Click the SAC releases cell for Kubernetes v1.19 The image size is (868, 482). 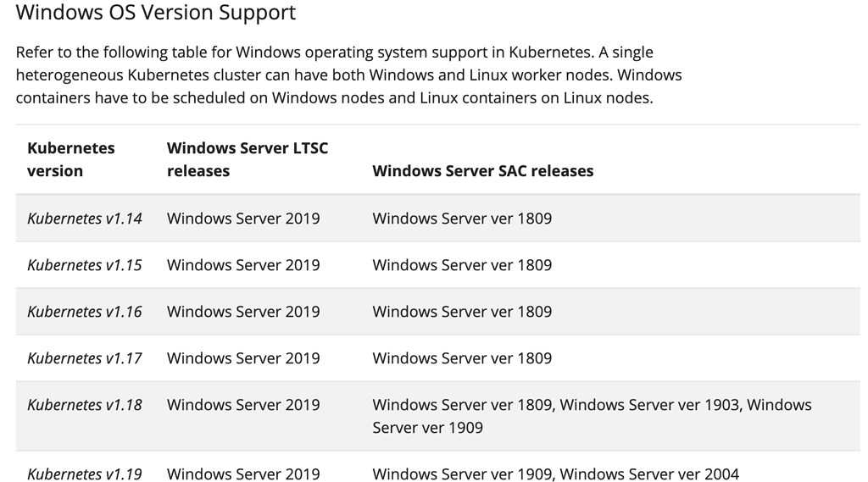[x=555, y=474]
